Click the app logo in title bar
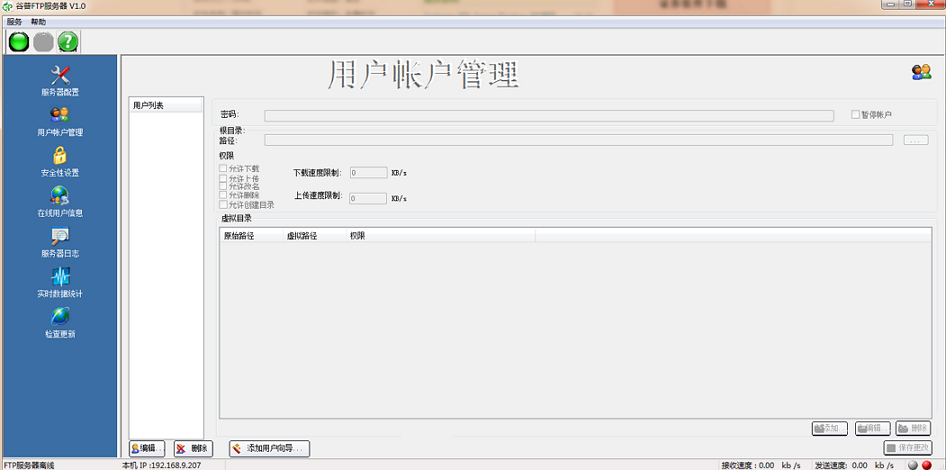This screenshot has height=470, width=946. [x=8, y=5]
